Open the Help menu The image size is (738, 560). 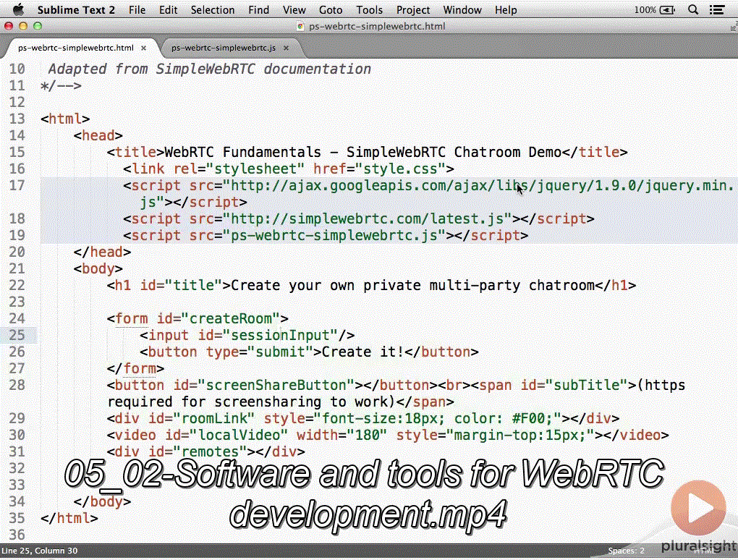(x=506, y=10)
